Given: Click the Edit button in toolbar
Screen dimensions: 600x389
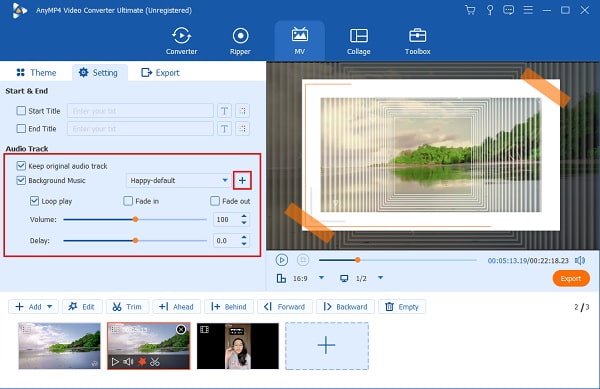Looking at the screenshot, I should 82,307.
